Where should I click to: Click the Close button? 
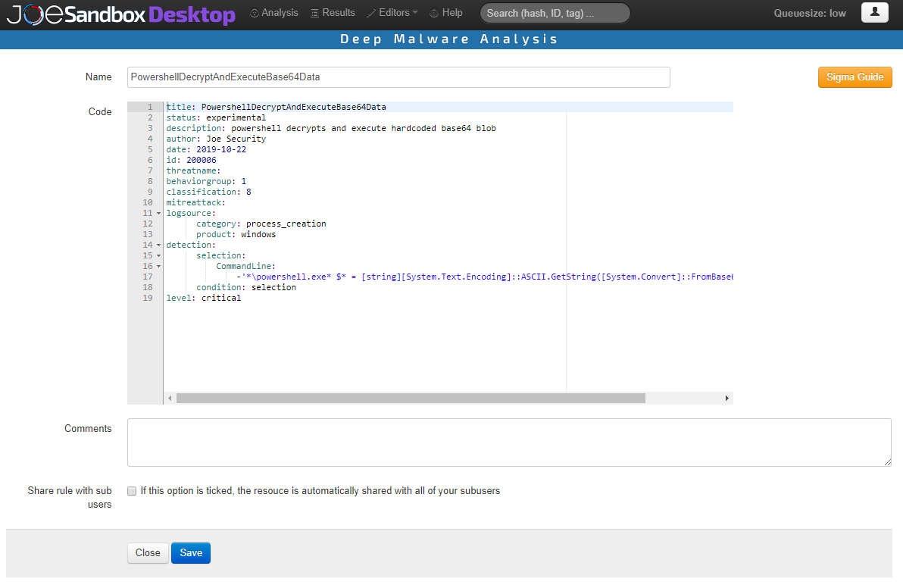(148, 553)
